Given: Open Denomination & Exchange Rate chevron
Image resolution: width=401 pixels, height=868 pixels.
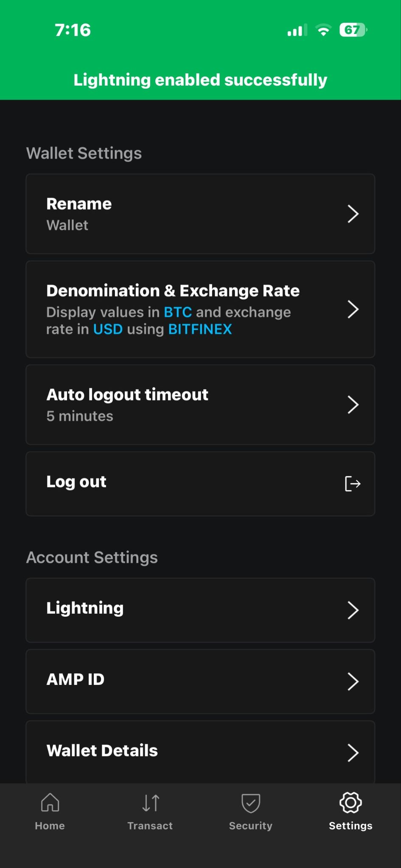Looking at the screenshot, I should click(353, 309).
